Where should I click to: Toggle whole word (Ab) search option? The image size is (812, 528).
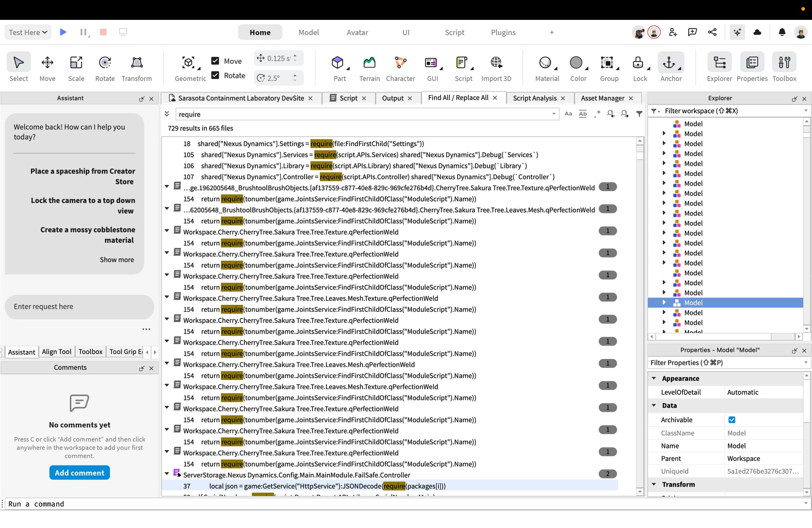click(x=583, y=113)
